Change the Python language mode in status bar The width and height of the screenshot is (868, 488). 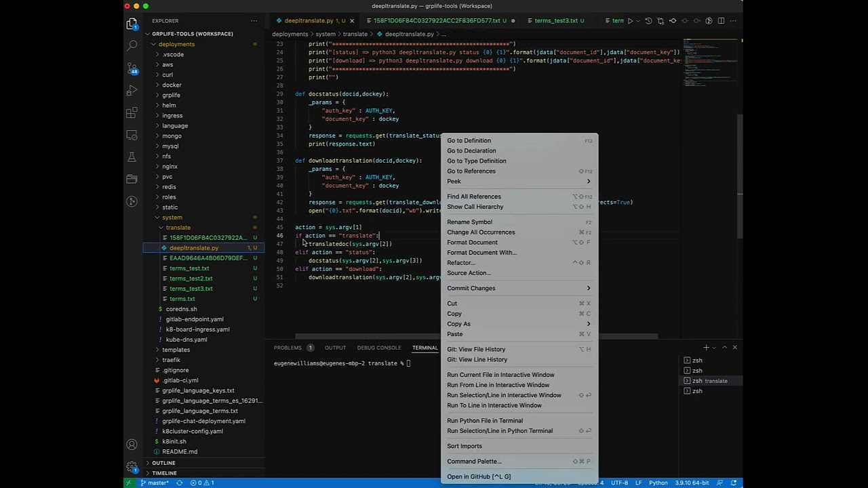coord(658,483)
